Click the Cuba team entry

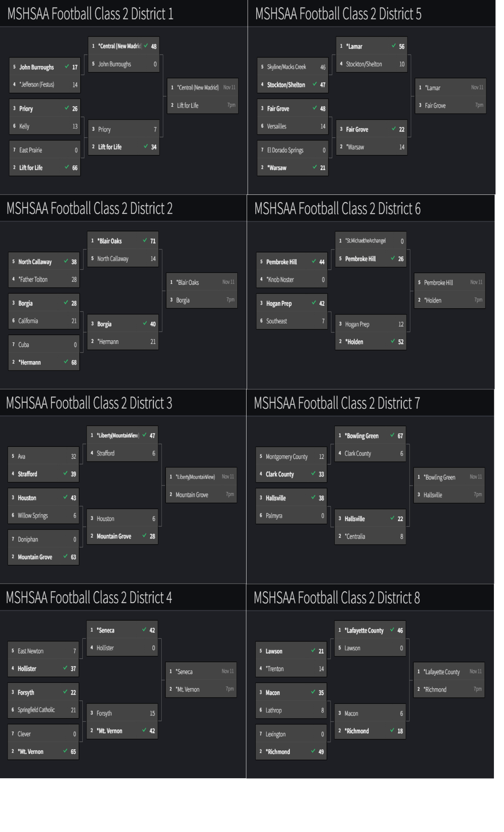pyautogui.click(x=24, y=344)
